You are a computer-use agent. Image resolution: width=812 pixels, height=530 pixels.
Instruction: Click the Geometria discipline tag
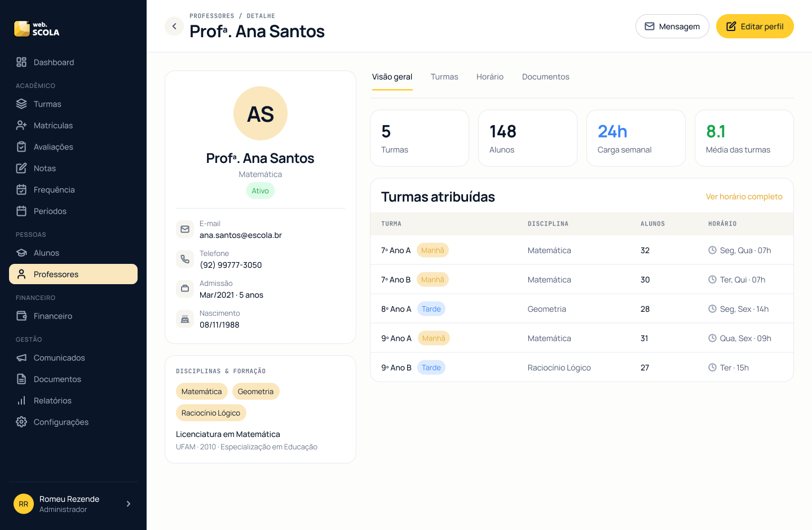tap(255, 391)
